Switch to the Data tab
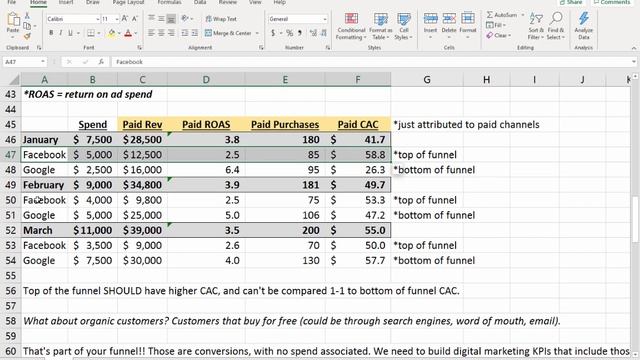640x360 pixels. [200, 2]
